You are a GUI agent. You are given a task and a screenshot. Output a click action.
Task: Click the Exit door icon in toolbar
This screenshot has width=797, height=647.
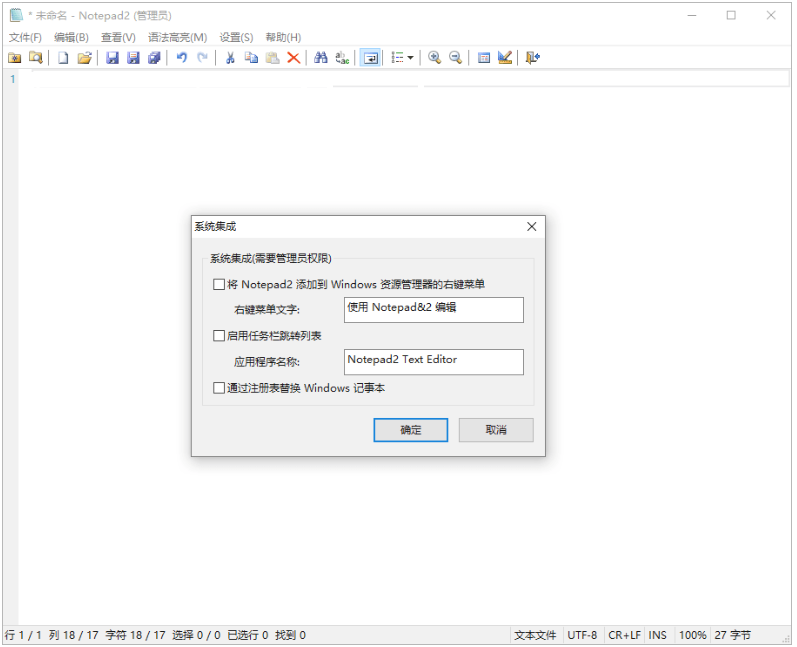coord(532,58)
